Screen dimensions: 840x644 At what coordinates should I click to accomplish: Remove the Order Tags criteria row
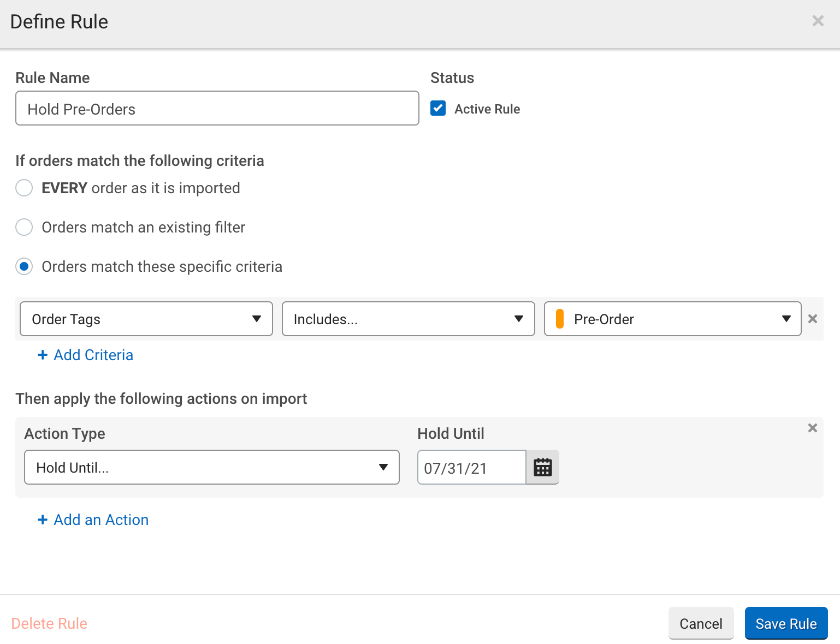click(813, 319)
